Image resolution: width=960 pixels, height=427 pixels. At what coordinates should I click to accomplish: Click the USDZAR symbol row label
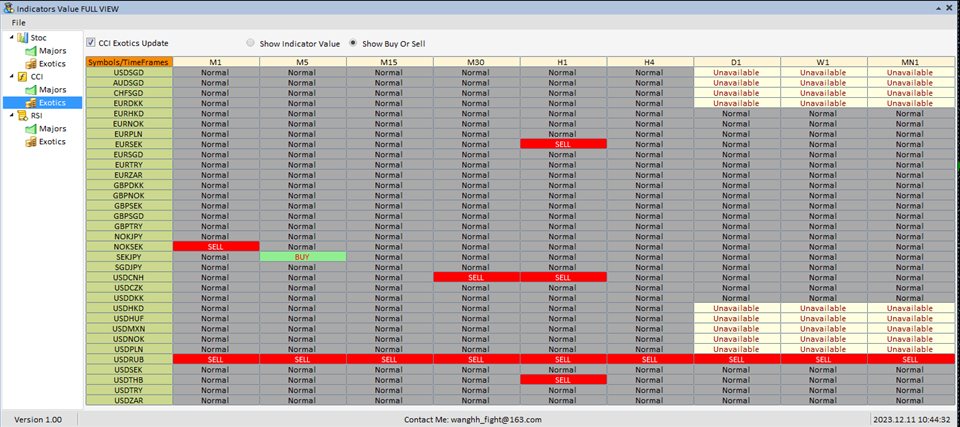[129, 400]
